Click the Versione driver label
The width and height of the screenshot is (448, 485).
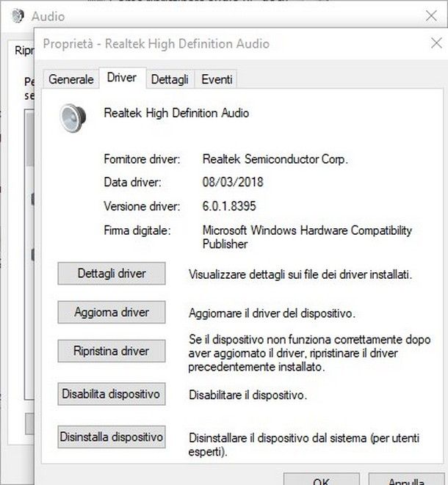click(142, 206)
